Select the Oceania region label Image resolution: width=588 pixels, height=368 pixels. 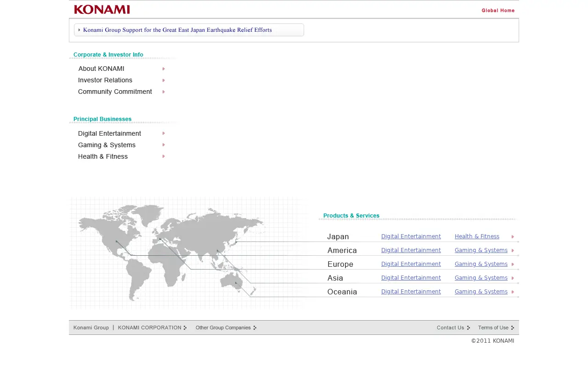click(x=342, y=292)
